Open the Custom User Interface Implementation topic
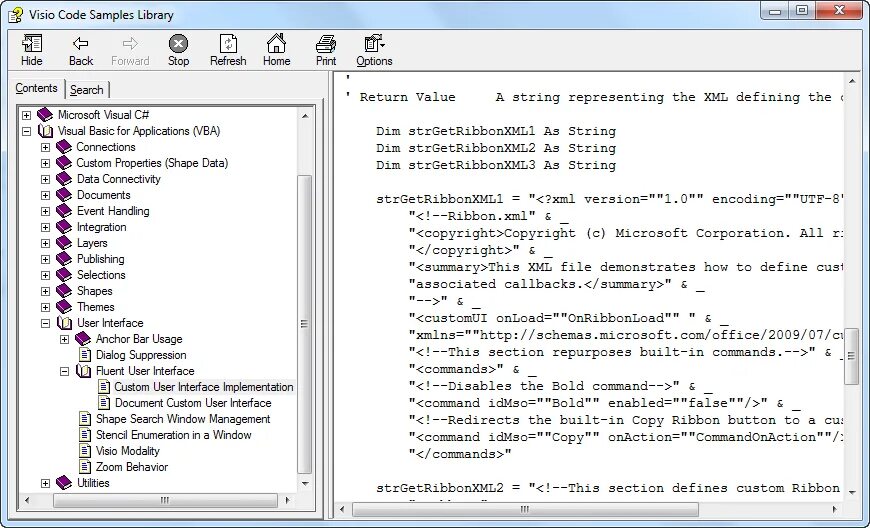870x528 pixels. tap(204, 387)
